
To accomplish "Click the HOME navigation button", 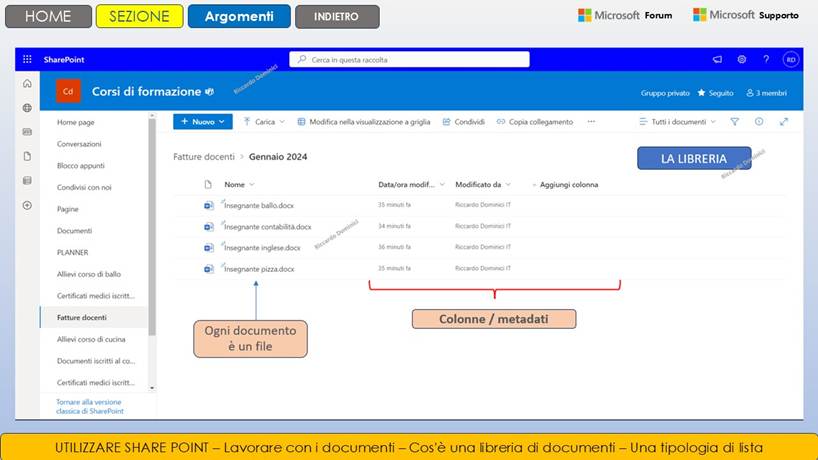I will coord(48,16).
